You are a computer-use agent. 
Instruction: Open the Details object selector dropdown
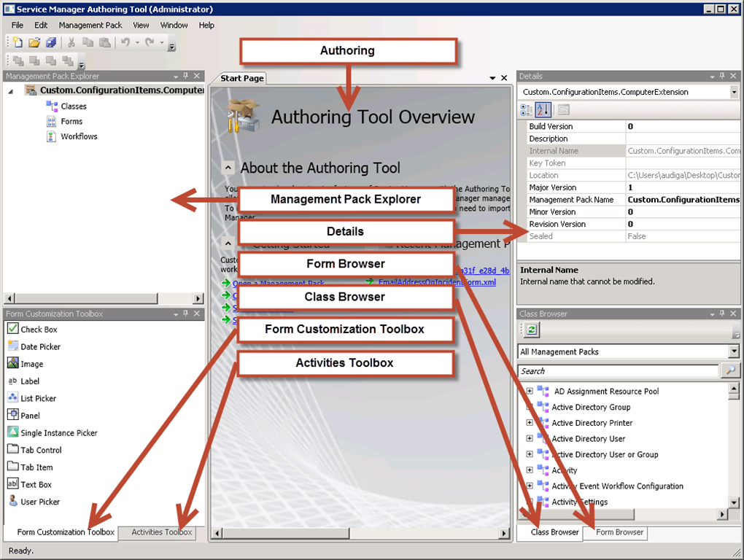tap(734, 92)
